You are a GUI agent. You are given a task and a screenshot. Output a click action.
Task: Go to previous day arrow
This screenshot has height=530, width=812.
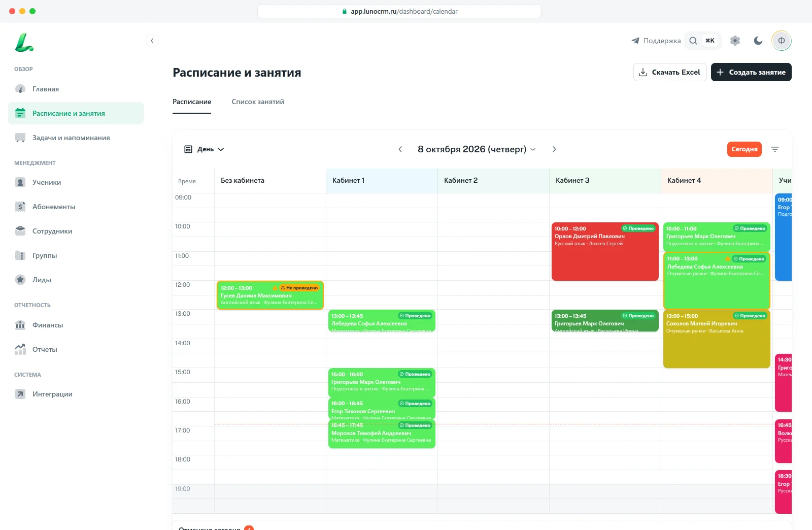(x=400, y=149)
